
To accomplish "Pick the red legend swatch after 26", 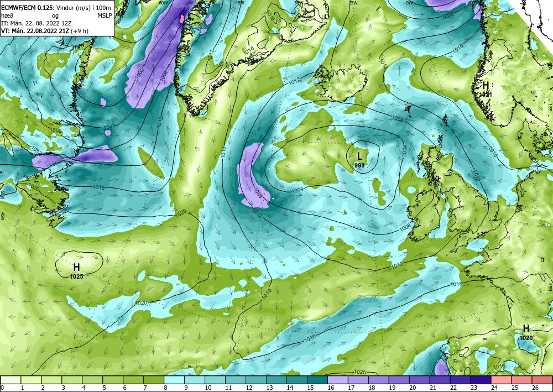I will click(542, 380).
